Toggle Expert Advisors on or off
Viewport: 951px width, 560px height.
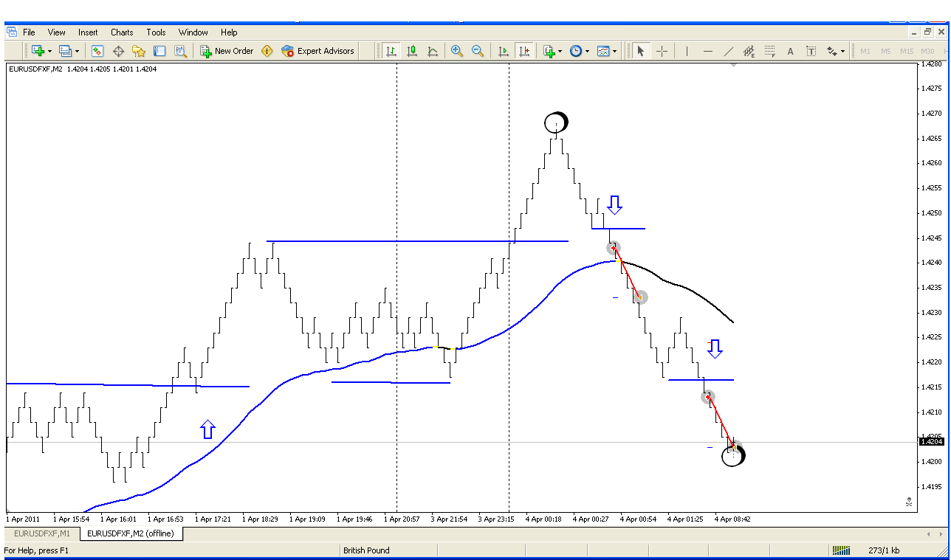[x=317, y=51]
